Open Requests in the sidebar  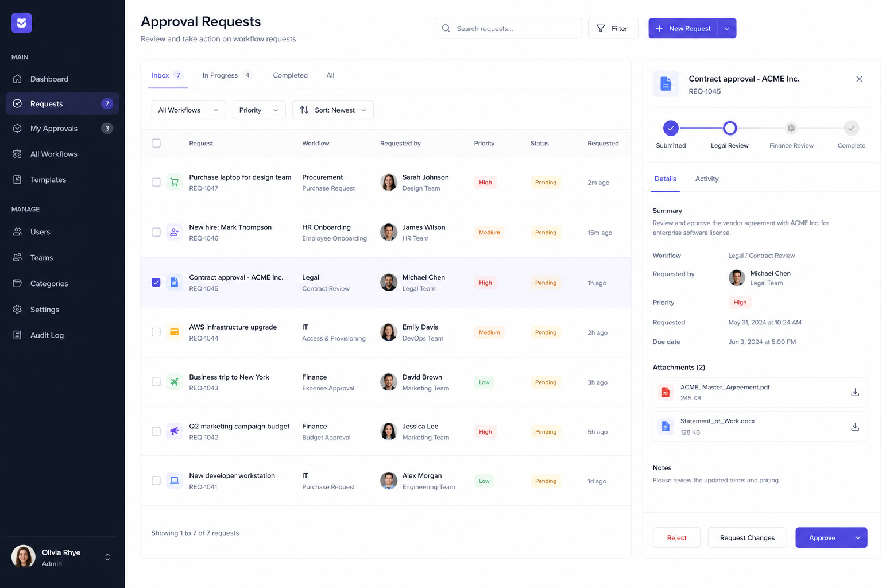[63, 104]
